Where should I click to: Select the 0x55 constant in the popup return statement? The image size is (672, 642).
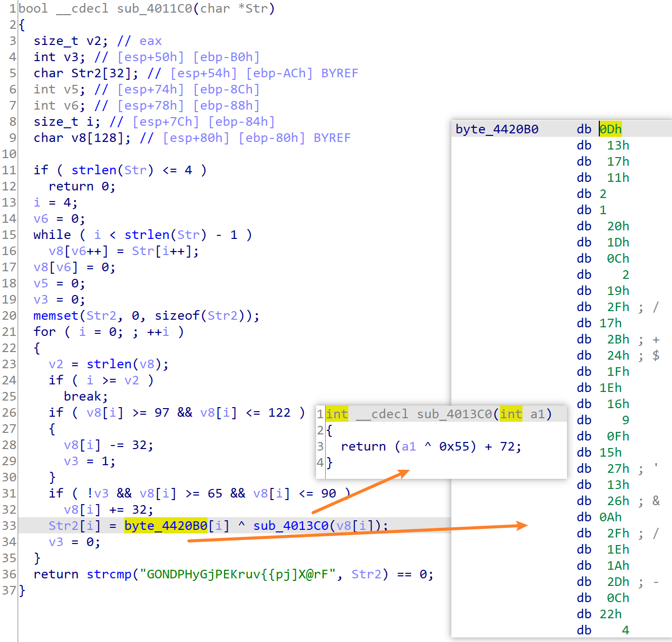[453, 446]
